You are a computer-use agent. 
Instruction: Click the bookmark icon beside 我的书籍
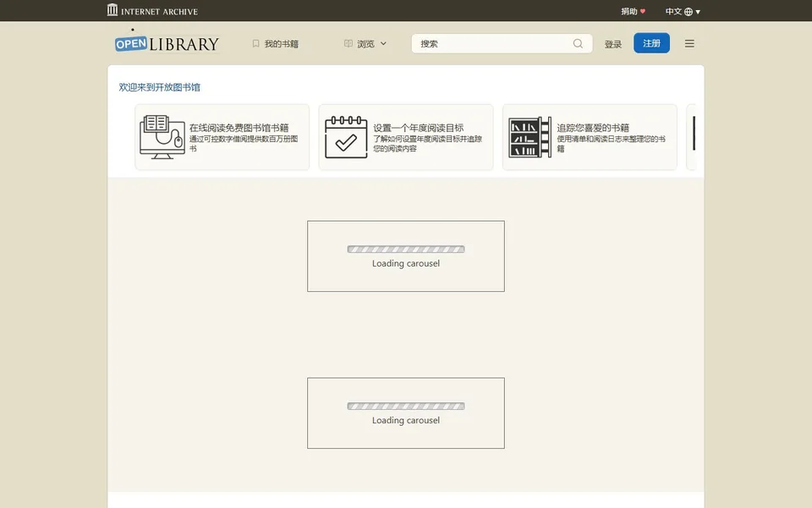[x=255, y=43]
